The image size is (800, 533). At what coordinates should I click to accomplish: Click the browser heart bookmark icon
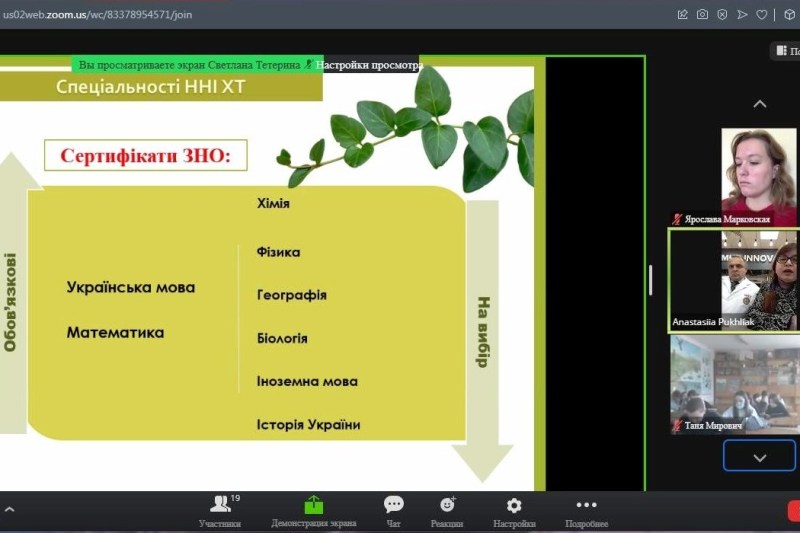pos(762,14)
